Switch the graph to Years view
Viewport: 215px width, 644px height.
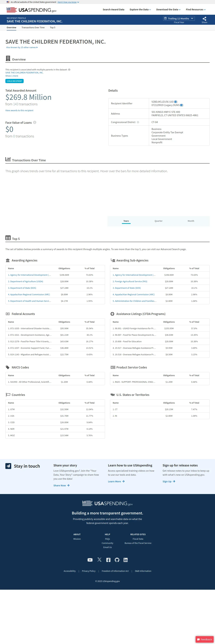126,221
